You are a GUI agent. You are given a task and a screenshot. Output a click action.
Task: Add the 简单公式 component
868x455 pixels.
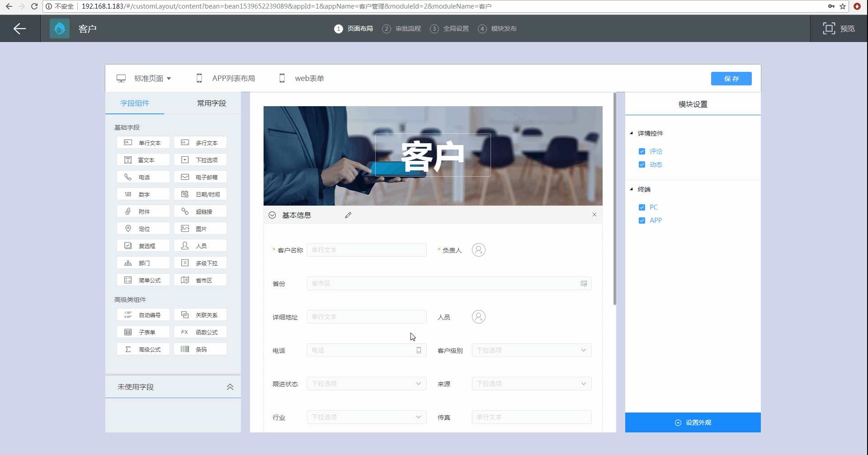point(143,280)
